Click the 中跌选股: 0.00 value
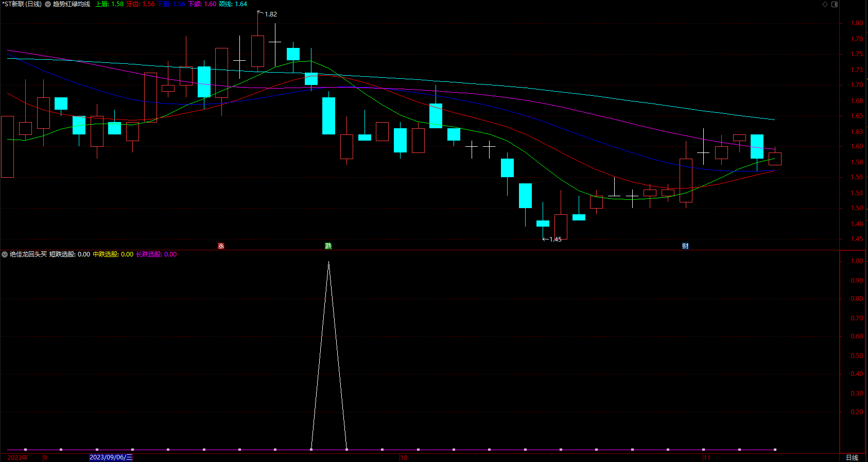The height and width of the screenshot is (462, 868). (x=113, y=254)
